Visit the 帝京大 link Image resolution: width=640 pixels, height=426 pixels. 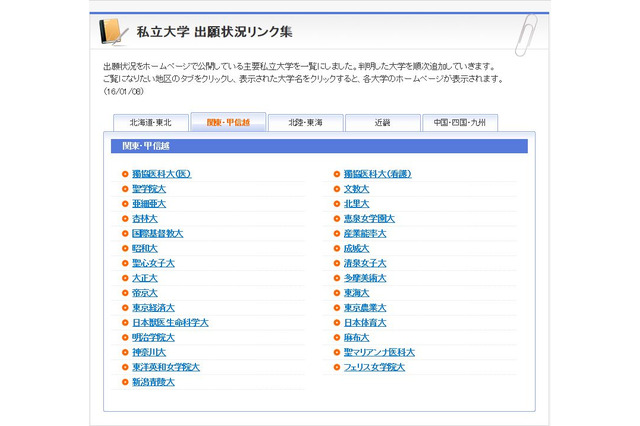click(145, 293)
